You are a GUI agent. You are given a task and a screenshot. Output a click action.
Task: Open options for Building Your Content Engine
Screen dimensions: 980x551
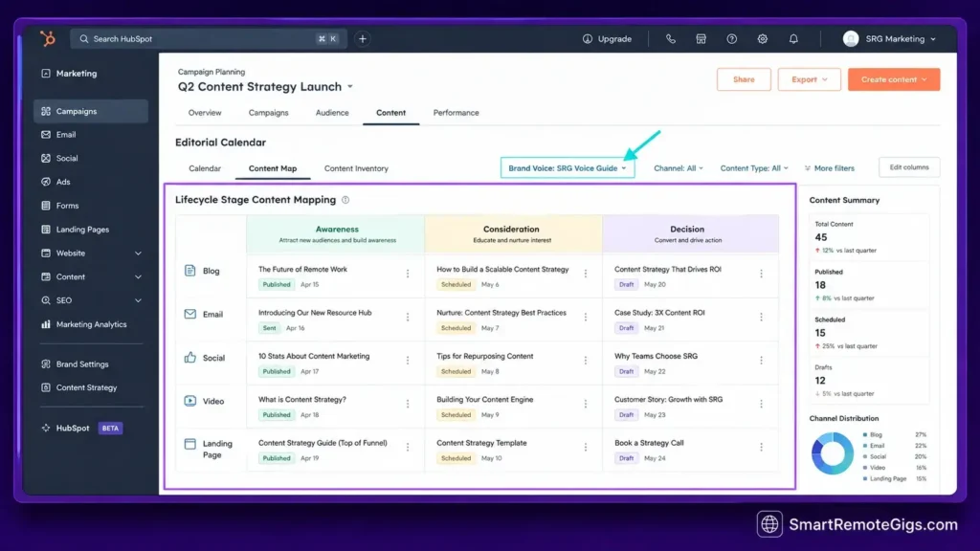[586, 404]
